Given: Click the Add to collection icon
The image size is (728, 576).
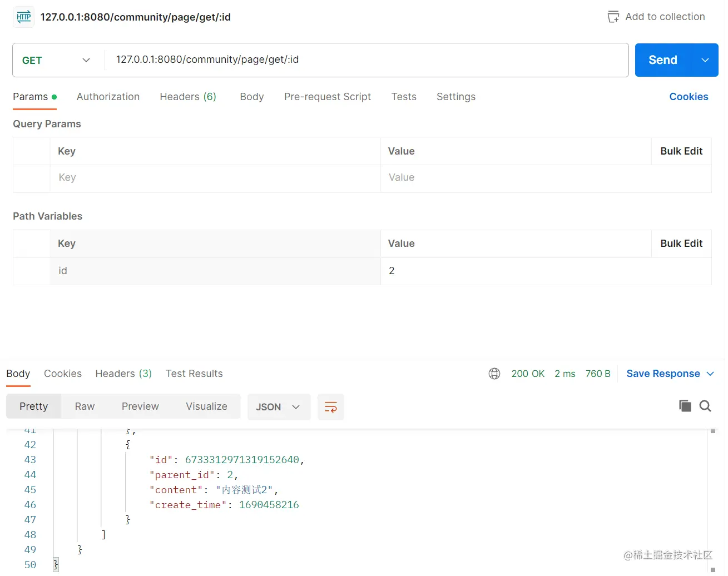Looking at the screenshot, I should coord(613,17).
